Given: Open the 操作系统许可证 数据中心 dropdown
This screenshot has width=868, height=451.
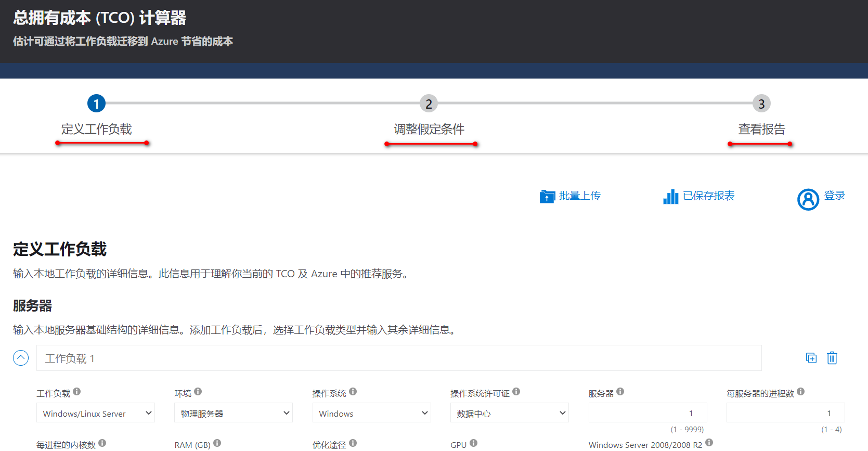Looking at the screenshot, I should point(510,413).
